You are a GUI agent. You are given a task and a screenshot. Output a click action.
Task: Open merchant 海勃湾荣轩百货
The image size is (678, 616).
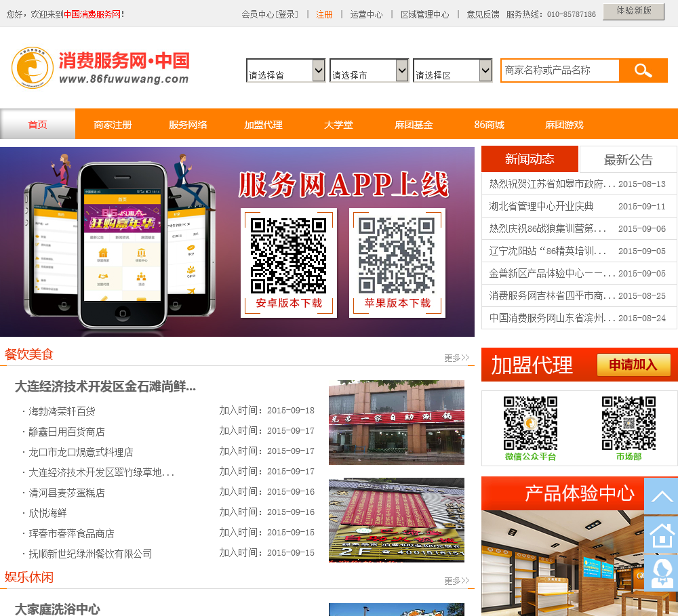coord(62,411)
